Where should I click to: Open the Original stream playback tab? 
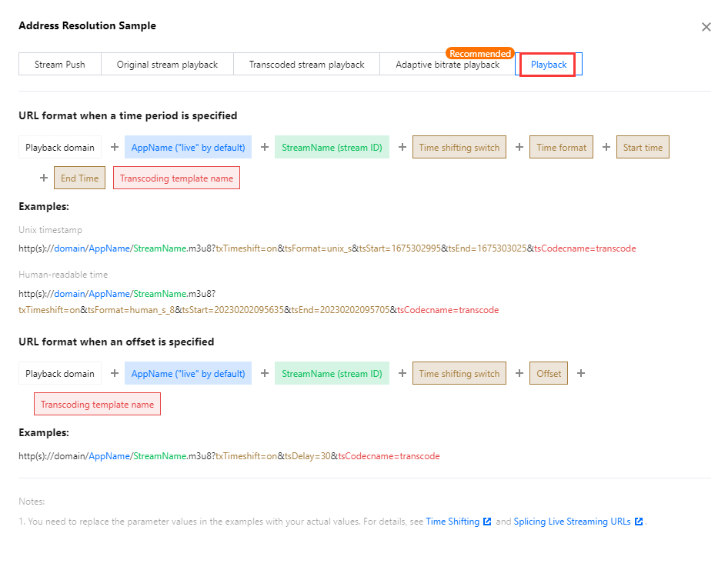click(x=167, y=65)
